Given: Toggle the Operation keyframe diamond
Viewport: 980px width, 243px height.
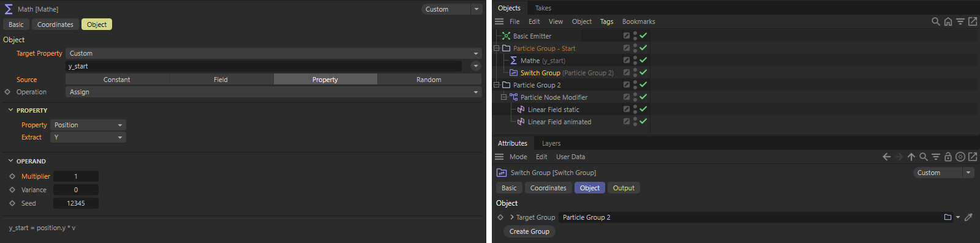Looking at the screenshot, I should [7, 92].
